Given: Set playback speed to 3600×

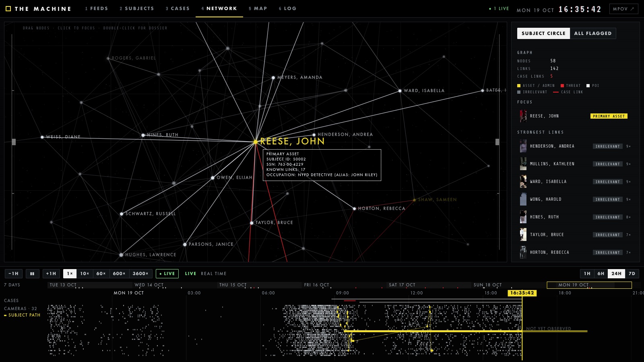Looking at the screenshot, I should click(141, 274).
